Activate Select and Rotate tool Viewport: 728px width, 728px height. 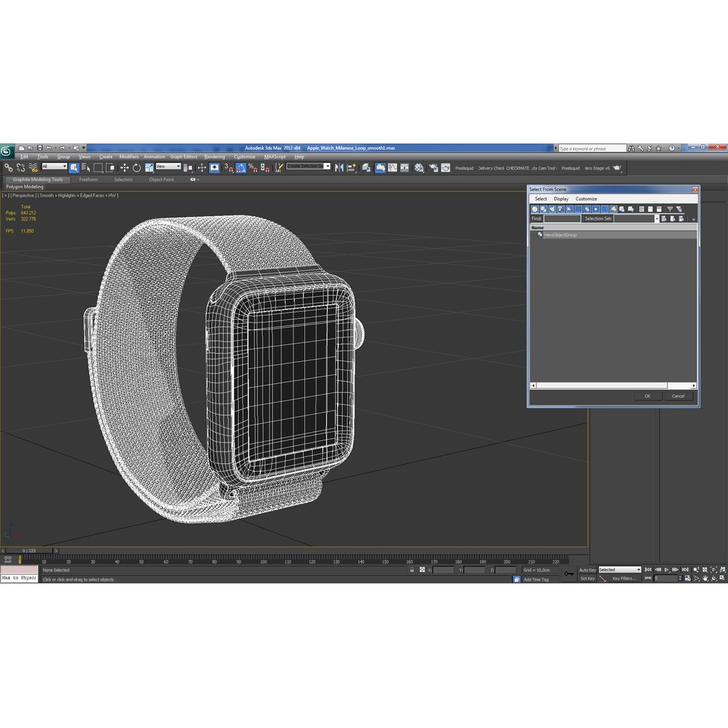[136, 168]
